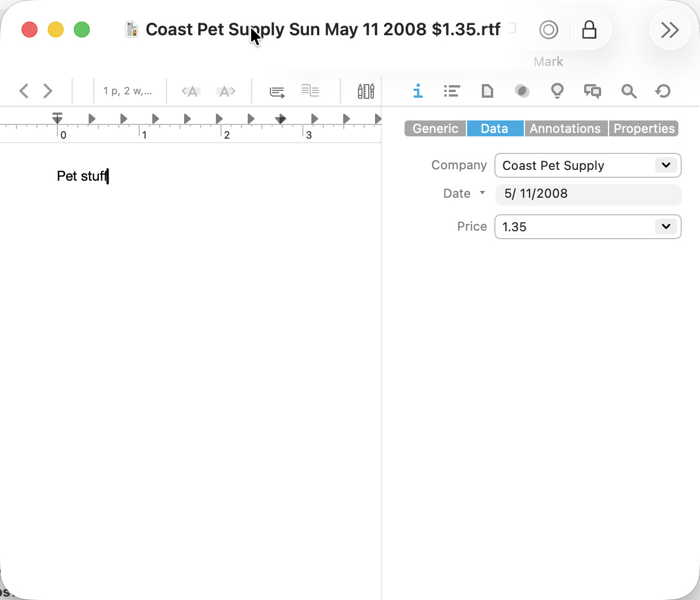Toggle the Mark unread circle button

pos(548,30)
